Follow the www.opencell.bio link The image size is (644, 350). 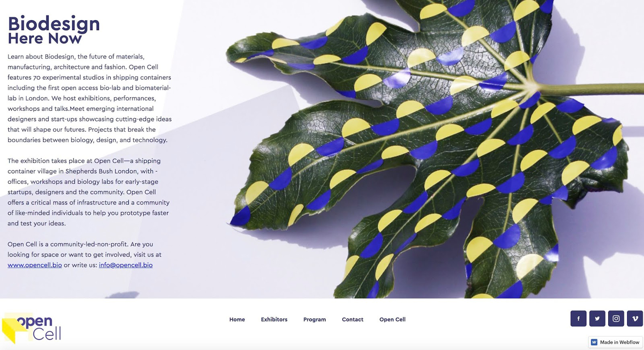coord(34,265)
